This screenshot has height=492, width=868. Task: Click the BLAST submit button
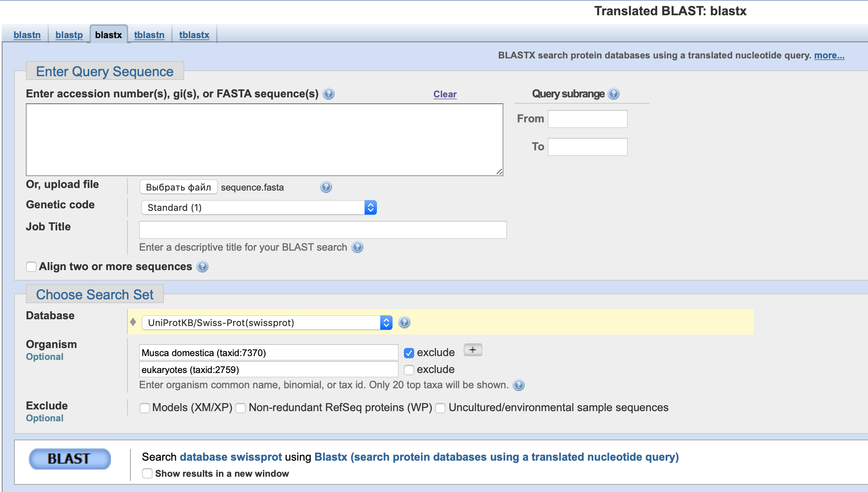(70, 459)
